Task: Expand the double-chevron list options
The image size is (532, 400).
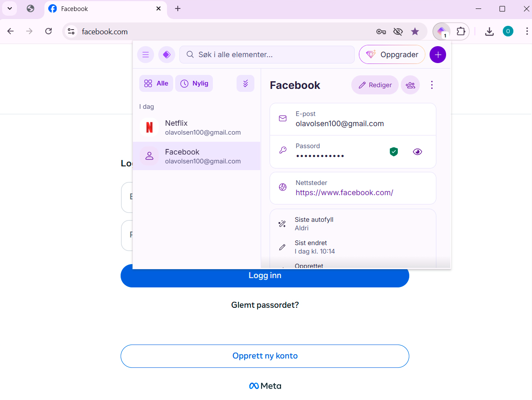Action: coord(245,83)
